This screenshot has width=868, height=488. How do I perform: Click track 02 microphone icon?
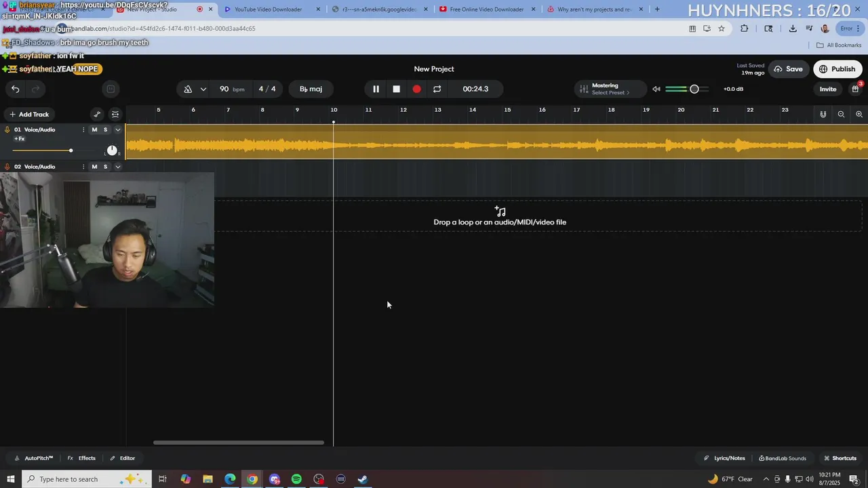7,167
